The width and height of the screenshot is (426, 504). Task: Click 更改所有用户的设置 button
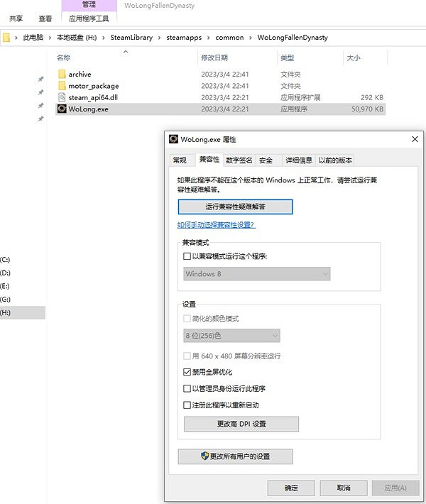[235, 456]
